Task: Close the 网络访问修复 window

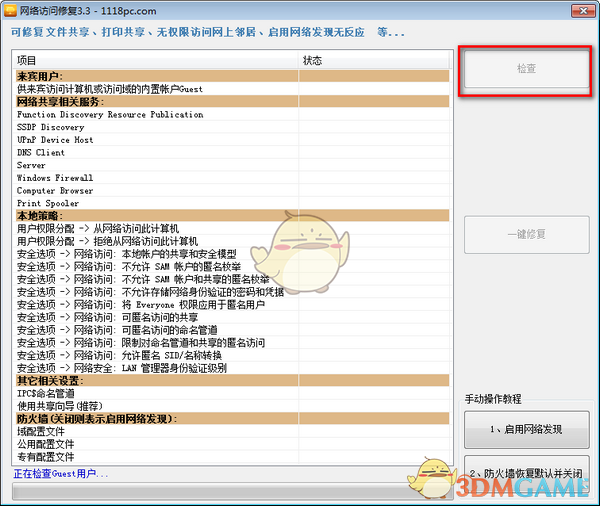Action: coord(582,11)
